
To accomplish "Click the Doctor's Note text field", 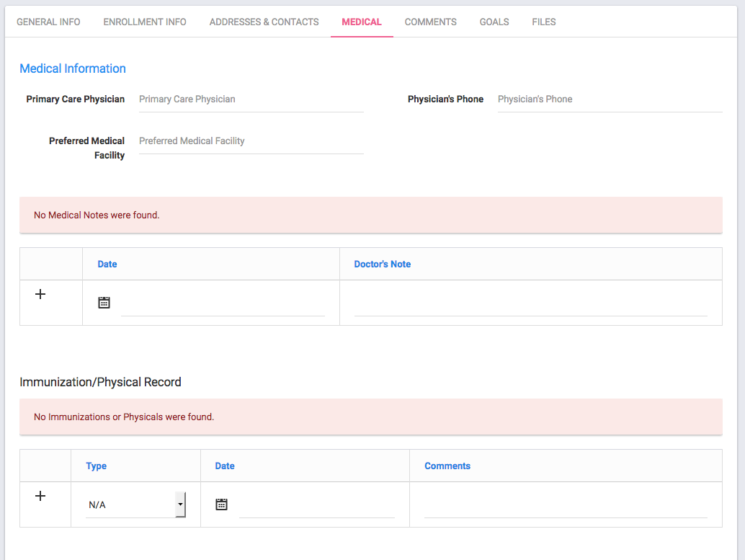I will click(530, 306).
